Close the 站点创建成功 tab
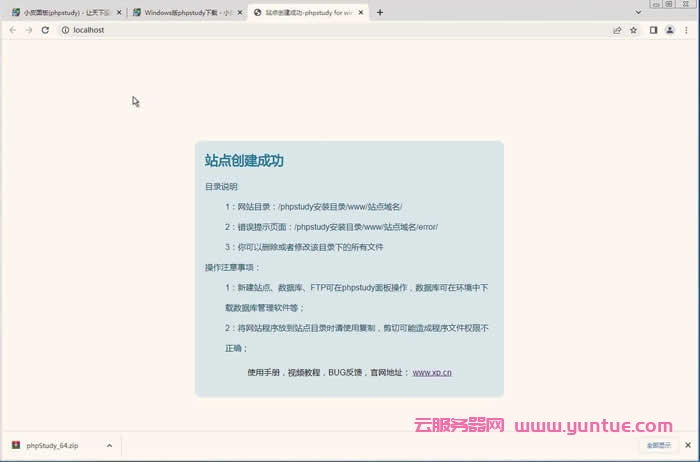The width and height of the screenshot is (700, 462). 361,13
